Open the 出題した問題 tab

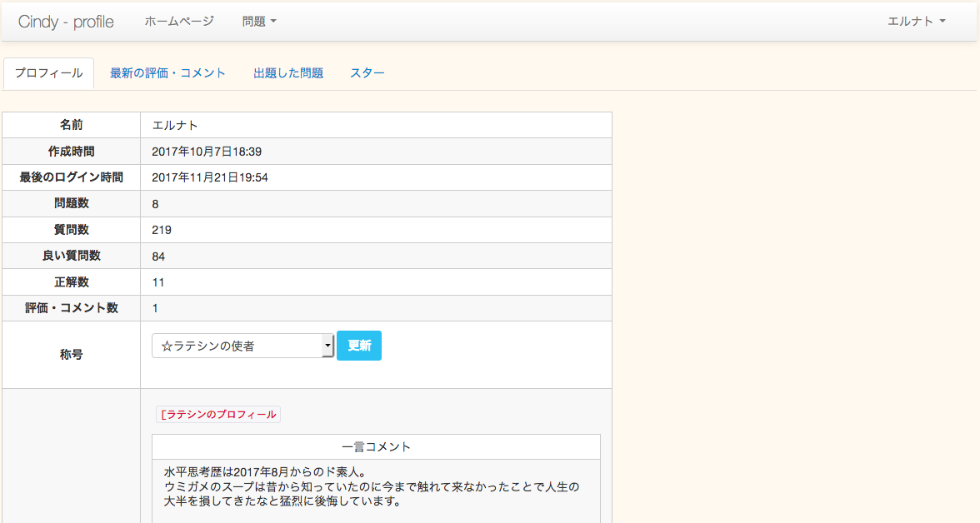coord(288,73)
